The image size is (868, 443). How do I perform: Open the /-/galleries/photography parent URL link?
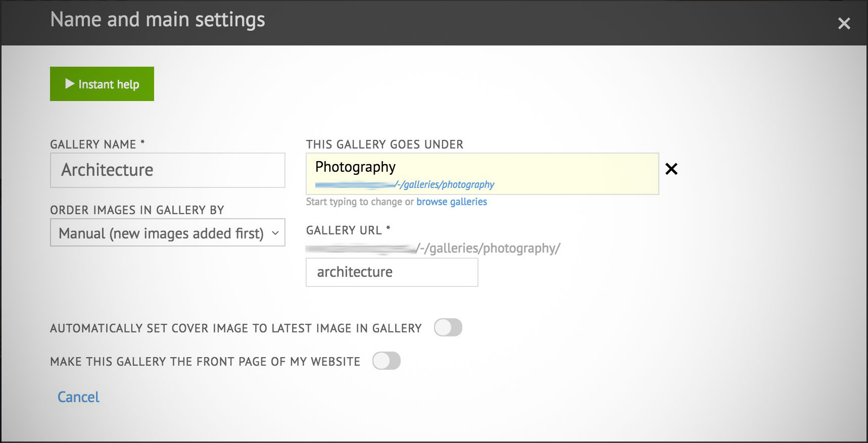click(445, 184)
